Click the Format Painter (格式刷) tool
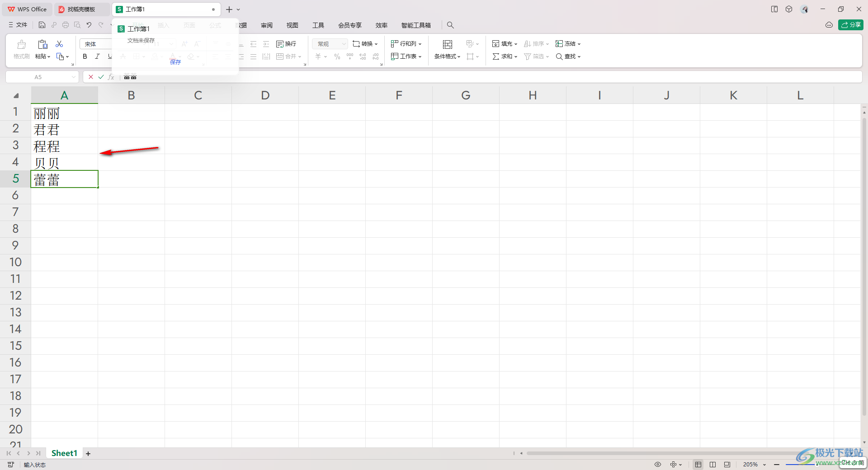Viewport: 868px width, 470px height. (x=21, y=50)
